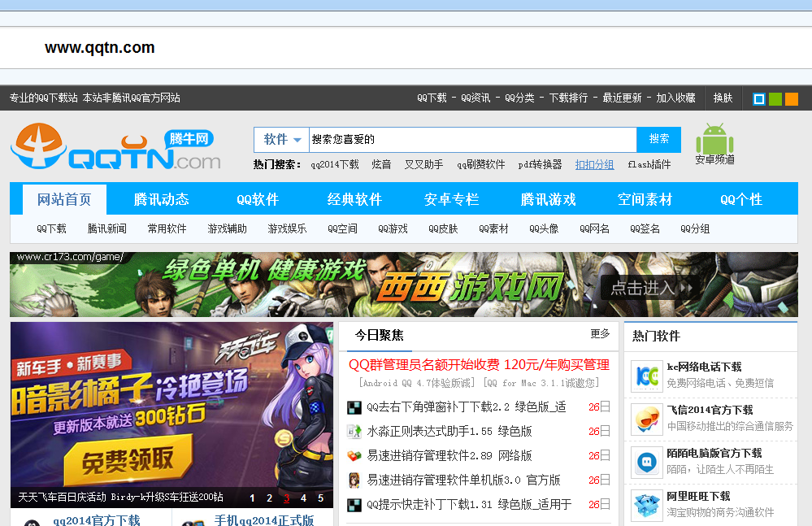Open the 腾讯游戏 tab
The image size is (812, 526).
tap(549, 199)
